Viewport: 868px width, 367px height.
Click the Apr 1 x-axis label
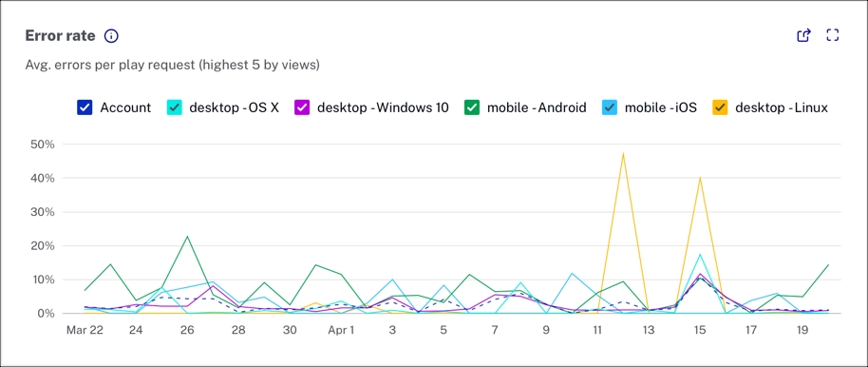(x=341, y=330)
